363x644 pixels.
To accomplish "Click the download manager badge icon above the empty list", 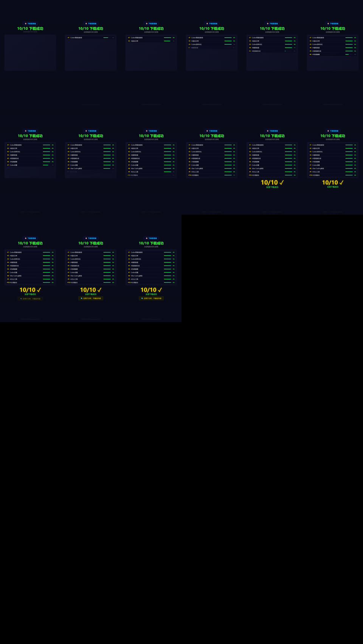I will coord(26,23).
